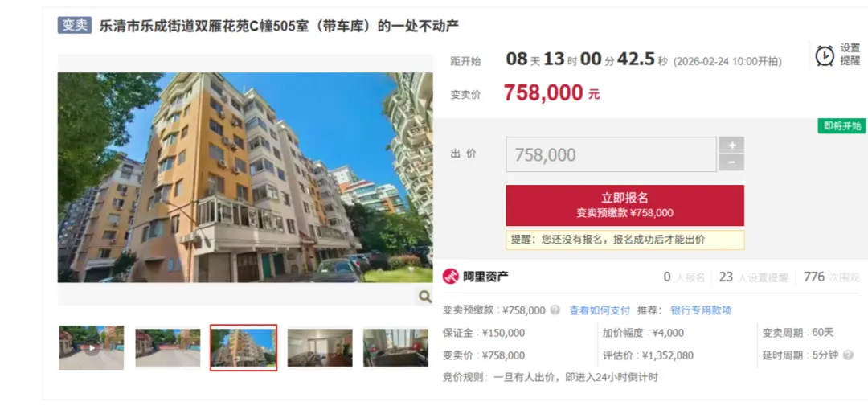868x406 pixels.
Task: Click the 阿里资产 logo icon
Action: pos(451,277)
